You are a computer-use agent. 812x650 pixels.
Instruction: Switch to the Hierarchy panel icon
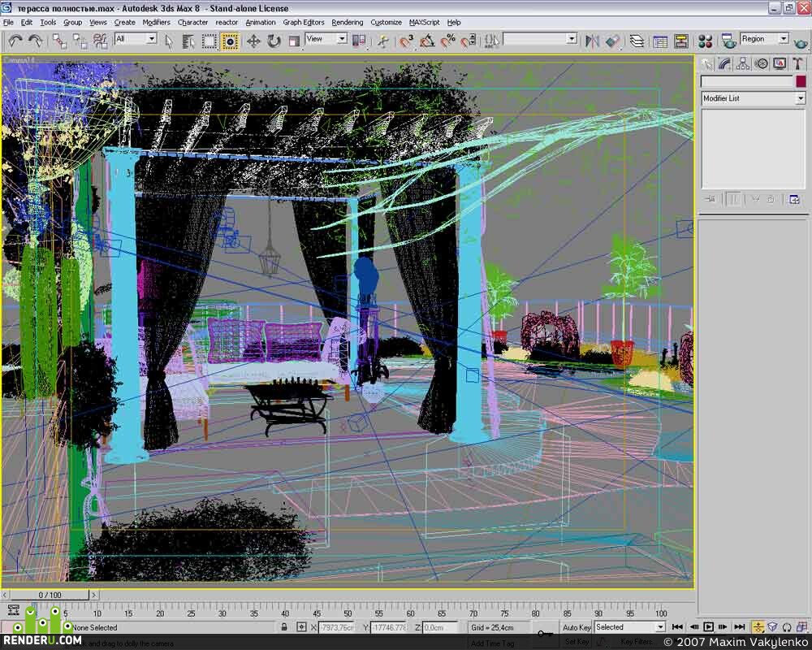pyautogui.click(x=743, y=63)
